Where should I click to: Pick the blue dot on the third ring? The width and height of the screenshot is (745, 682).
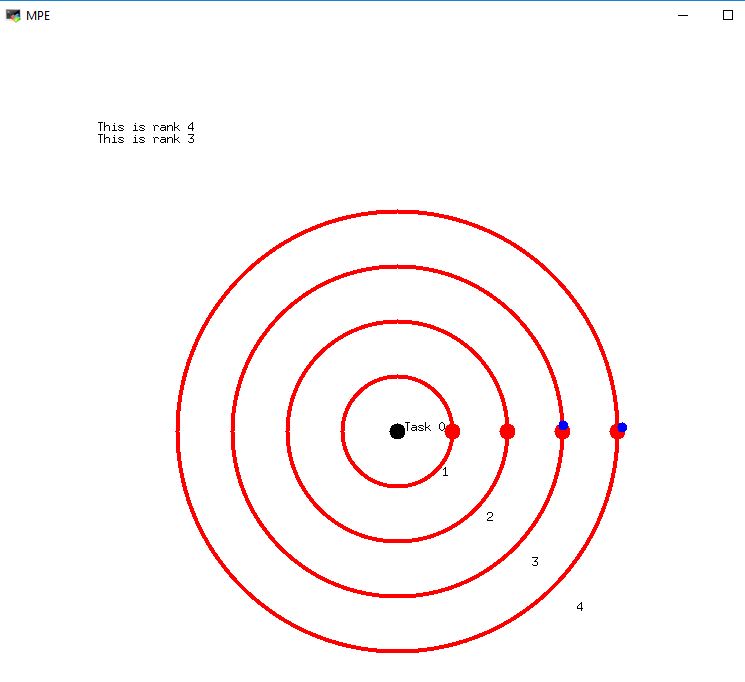coord(563,426)
